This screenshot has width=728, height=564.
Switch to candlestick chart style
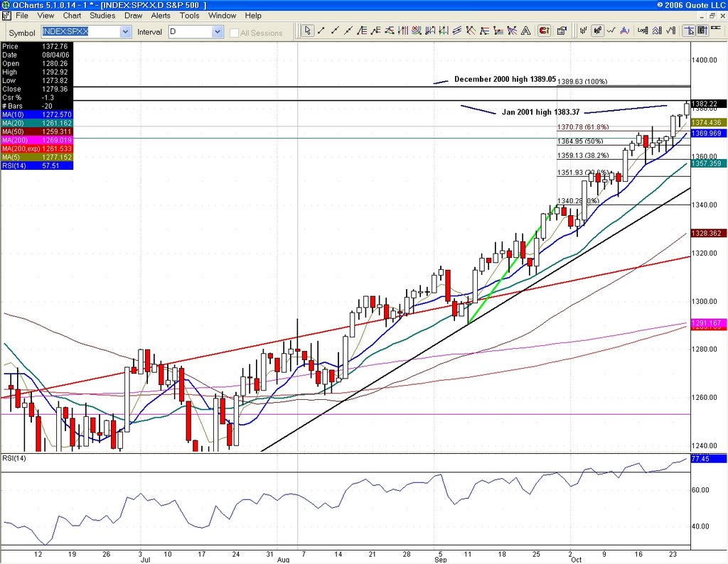598,31
